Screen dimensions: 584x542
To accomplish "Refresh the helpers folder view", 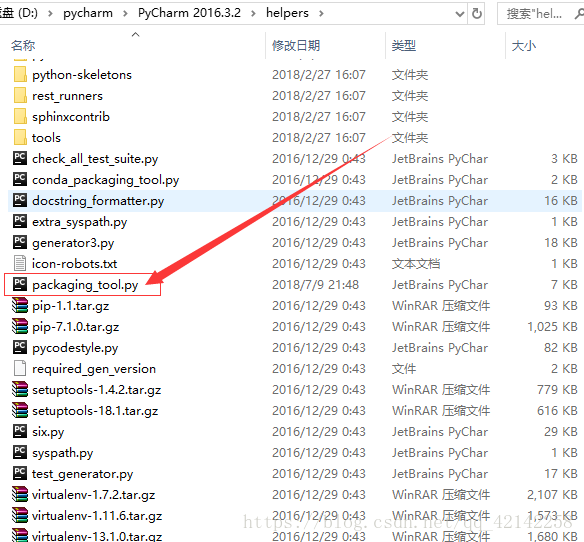I will click(477, 14).
